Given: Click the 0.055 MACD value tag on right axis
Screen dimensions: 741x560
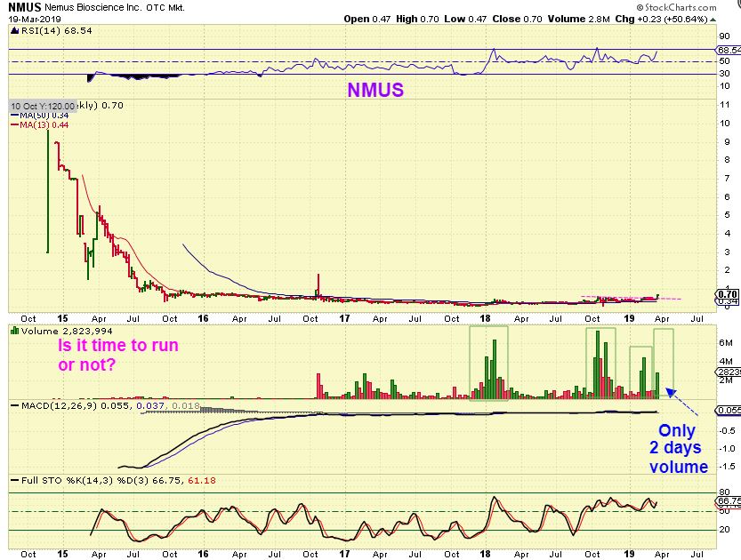Looking at the screenshot, I should [729, 411].
